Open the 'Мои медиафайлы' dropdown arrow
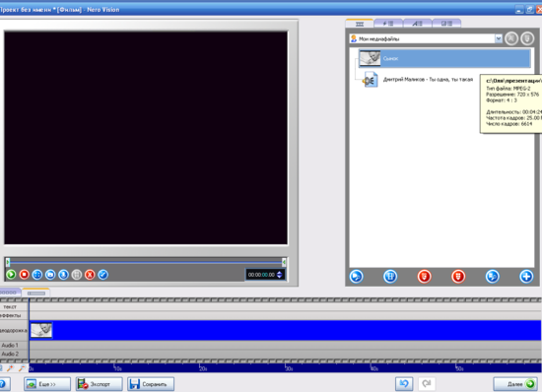This screenshot has width=542, height=392. [499, 38]
